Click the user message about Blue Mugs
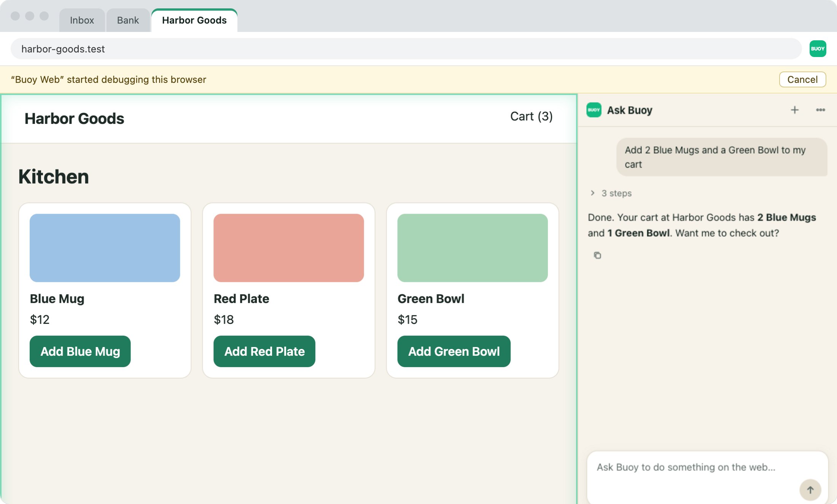 [722, 157]
